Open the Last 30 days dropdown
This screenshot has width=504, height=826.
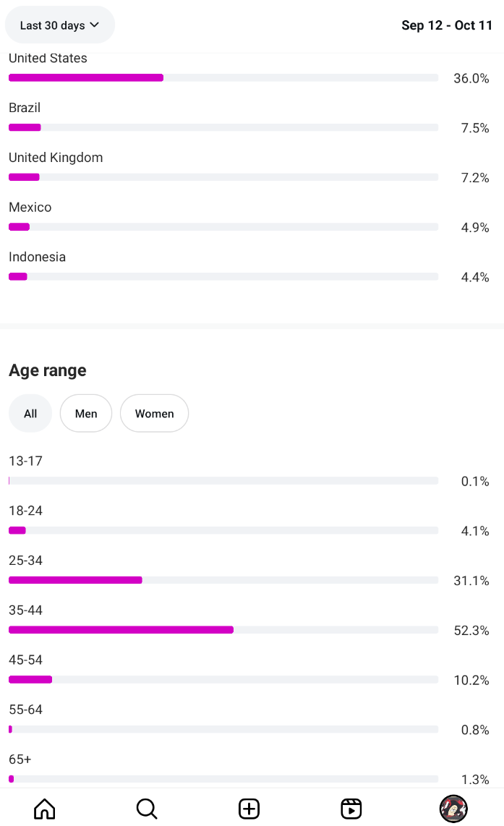click(60, 25)
